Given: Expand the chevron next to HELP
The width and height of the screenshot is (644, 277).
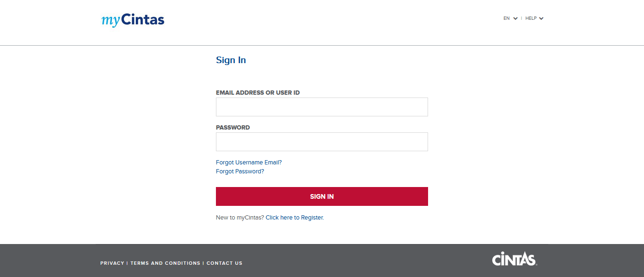Looking at the screenshot, I should point(541,18).
